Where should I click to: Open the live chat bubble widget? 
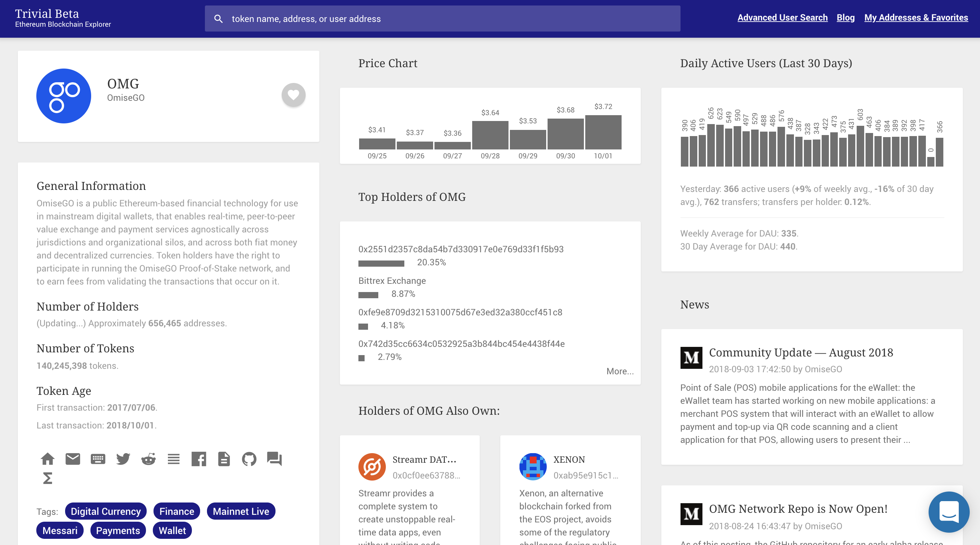coord(949,512)
